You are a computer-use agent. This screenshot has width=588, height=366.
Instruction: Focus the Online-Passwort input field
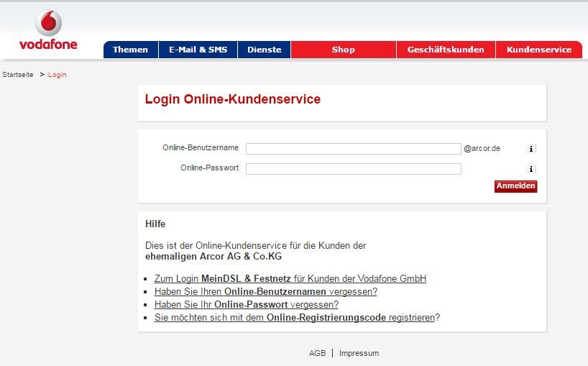[x=353, y=169]
